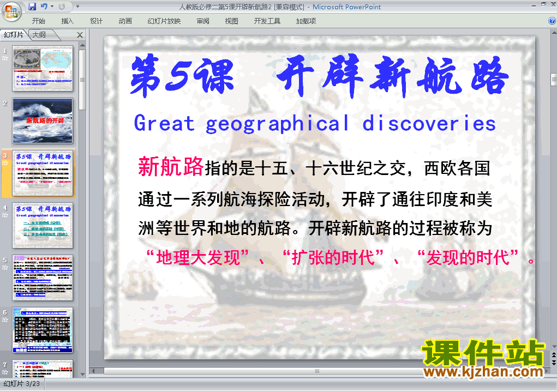The image size is (557, 392).
Task: Click the slide area vertical scroll-up arrow
Action: 554,32
